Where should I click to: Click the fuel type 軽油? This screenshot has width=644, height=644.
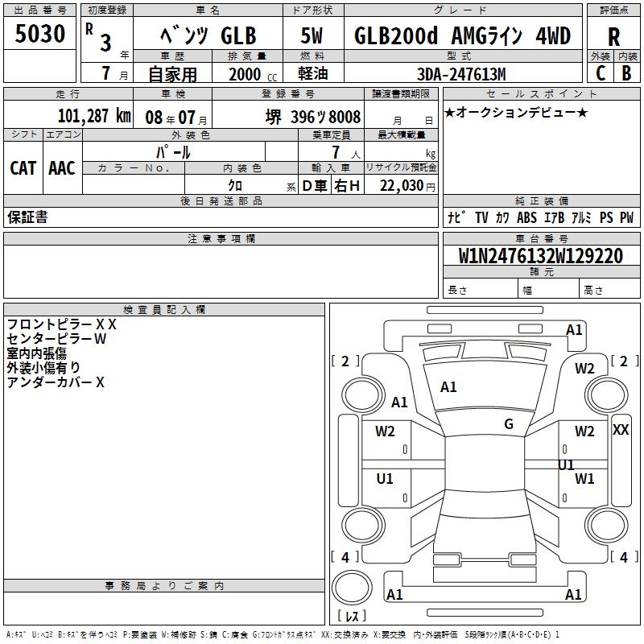tap(313, 73)
